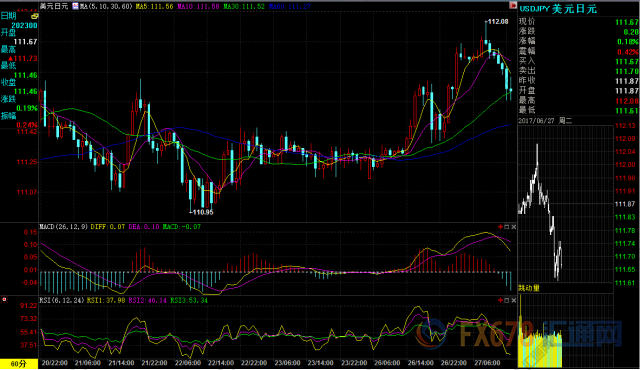The width and height of the screenshot is (640, 370).
Task: Click the red plus icon on MACD panel
Action: point(500,227)
